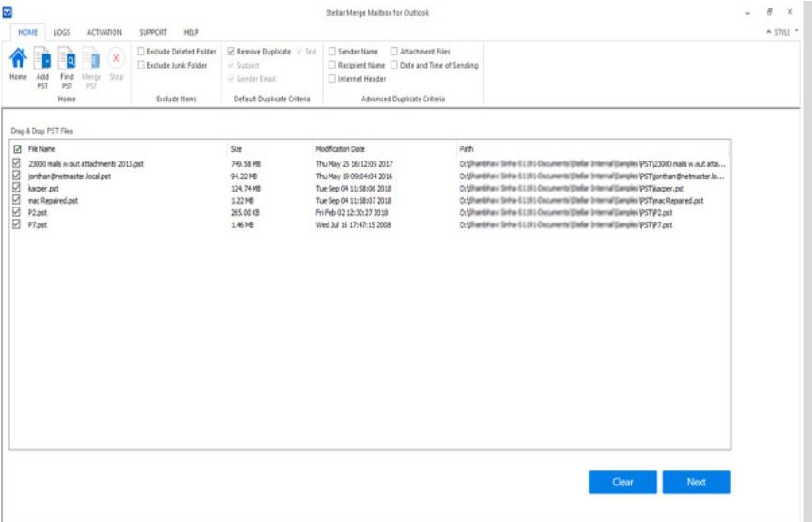Tick the Attachment Files checkbox

394,52
